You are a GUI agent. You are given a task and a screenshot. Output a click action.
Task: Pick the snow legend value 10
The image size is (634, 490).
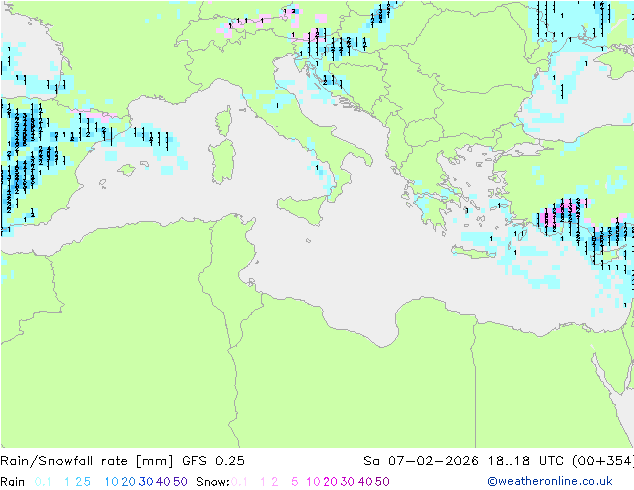pyautogui.click(x=313, y=482)
